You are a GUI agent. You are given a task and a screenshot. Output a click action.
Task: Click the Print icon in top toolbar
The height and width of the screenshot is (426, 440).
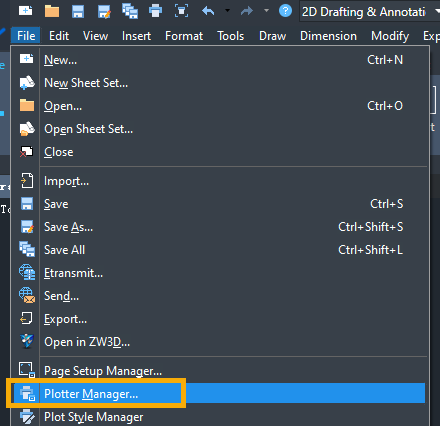pos(155,11)
